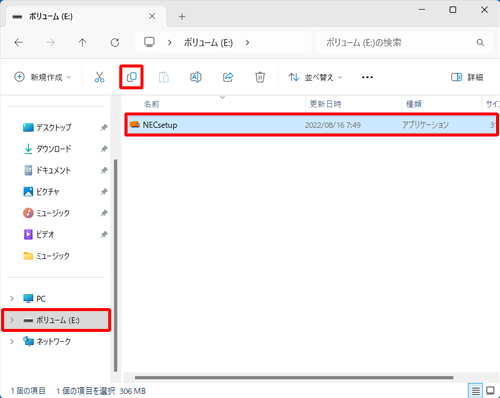Viewport: 500px width, 398px height.
Task: Open the 並べ替え sort menu
Action: coord(315,77)
